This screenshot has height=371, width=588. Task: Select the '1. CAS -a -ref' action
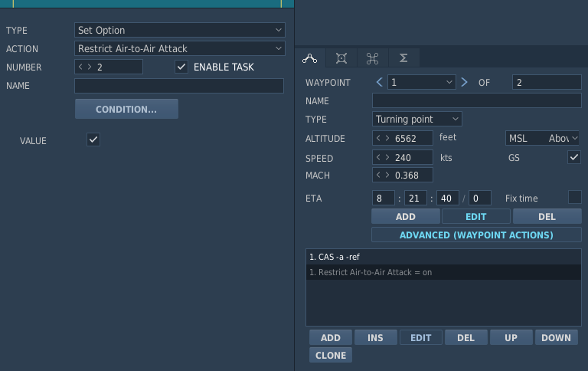coord(443,257)
